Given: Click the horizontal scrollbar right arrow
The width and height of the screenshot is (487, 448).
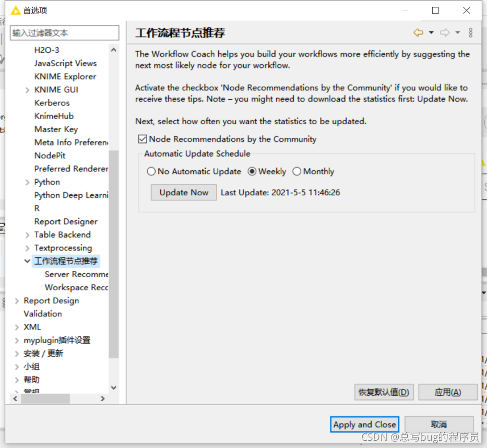Looking at the screenshot, I should pyautogui.click(x=103, y=398).
